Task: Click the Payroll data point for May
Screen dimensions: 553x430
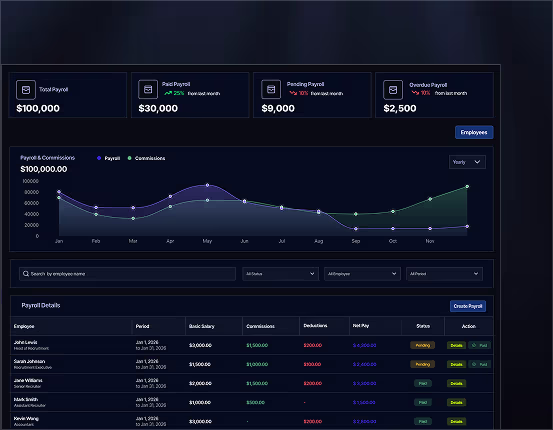Action: point(207,185)
